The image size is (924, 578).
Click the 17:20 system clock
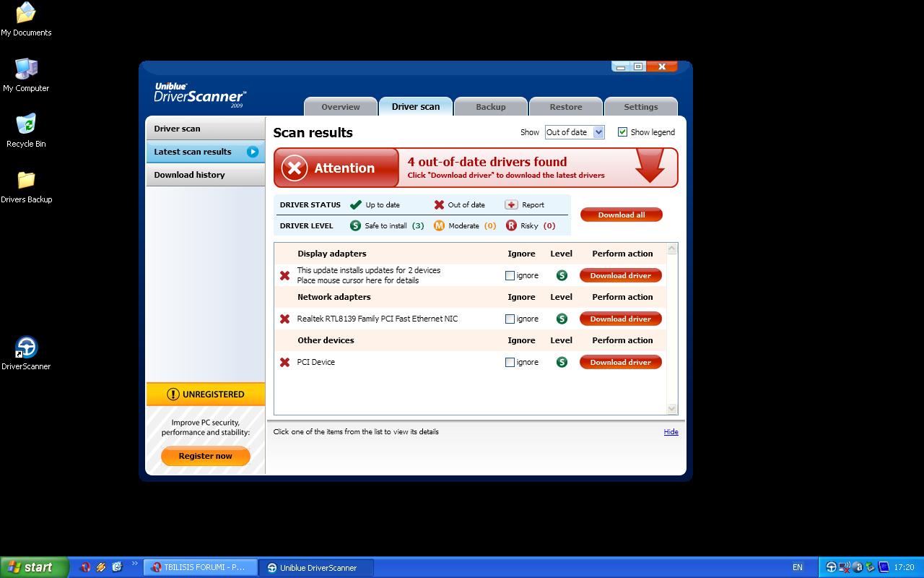click(904, 567)
